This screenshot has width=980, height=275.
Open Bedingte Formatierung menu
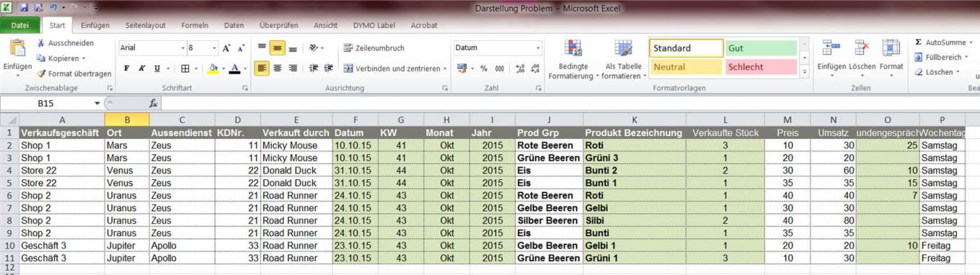[573, 60]
